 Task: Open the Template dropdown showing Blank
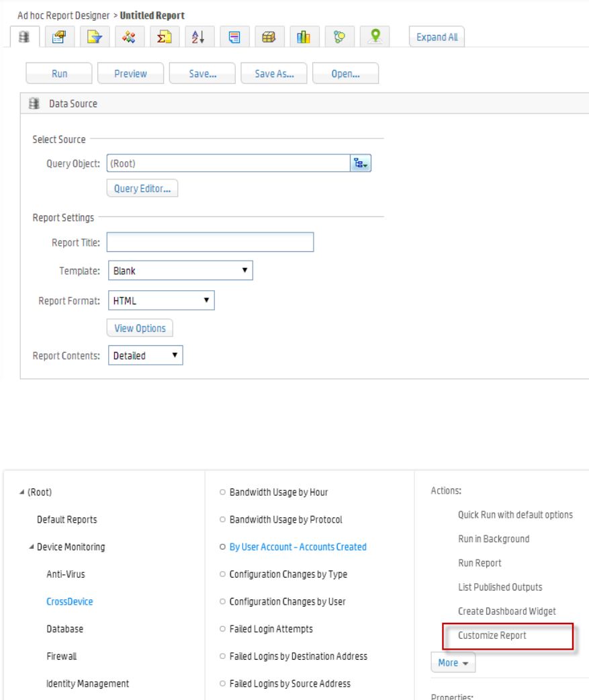click(x=180, y=271)
